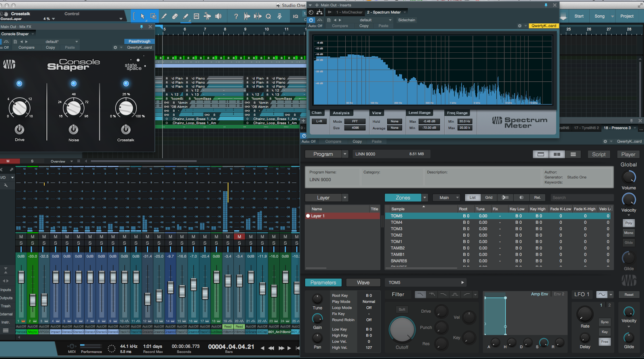The width and height of the screenshot is (644, 359).
Task: Switch to the Env 2 tab
Action: (559, 294)
